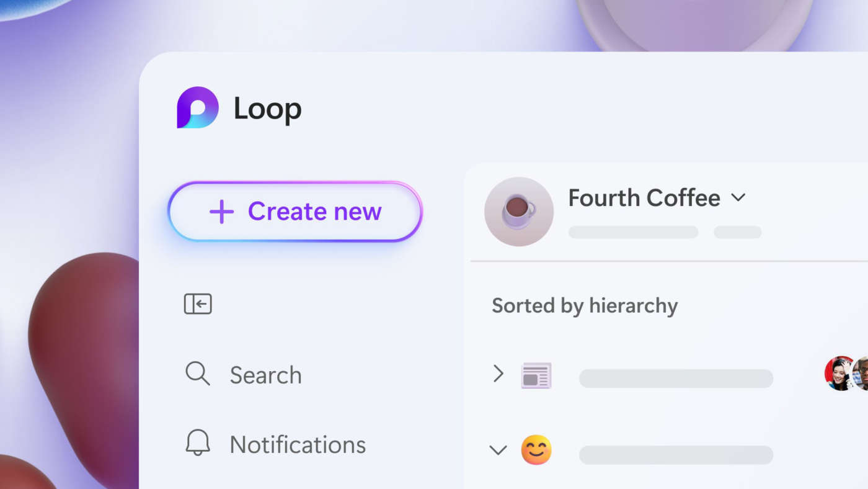
Task: Open the Fourth Coffee coffee cup avatar
Action: [519, 212]
